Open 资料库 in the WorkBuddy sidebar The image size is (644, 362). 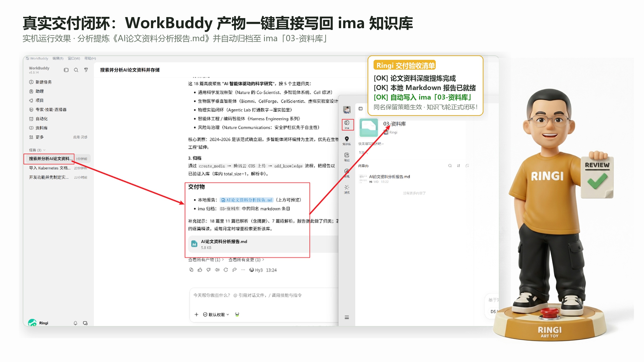38,128
